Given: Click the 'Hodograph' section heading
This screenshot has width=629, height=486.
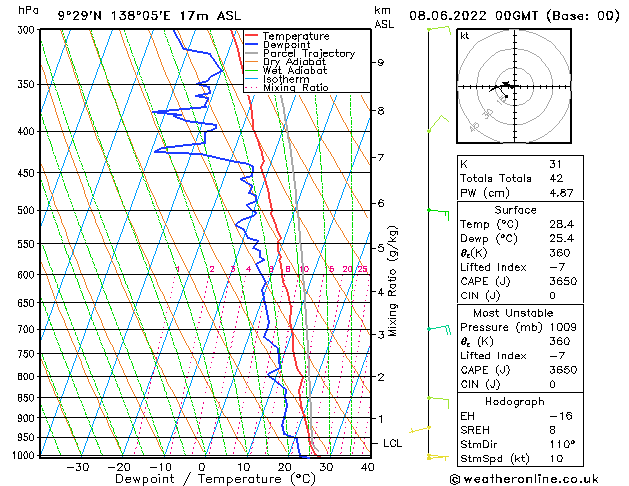Looking at the screenshot, I should pos(515,402).
